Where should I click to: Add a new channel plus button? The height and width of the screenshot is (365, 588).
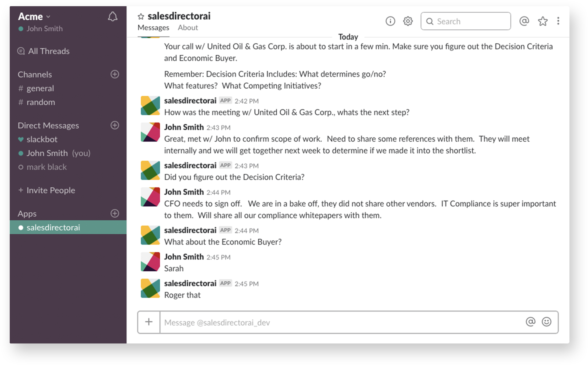click(115, 74)
